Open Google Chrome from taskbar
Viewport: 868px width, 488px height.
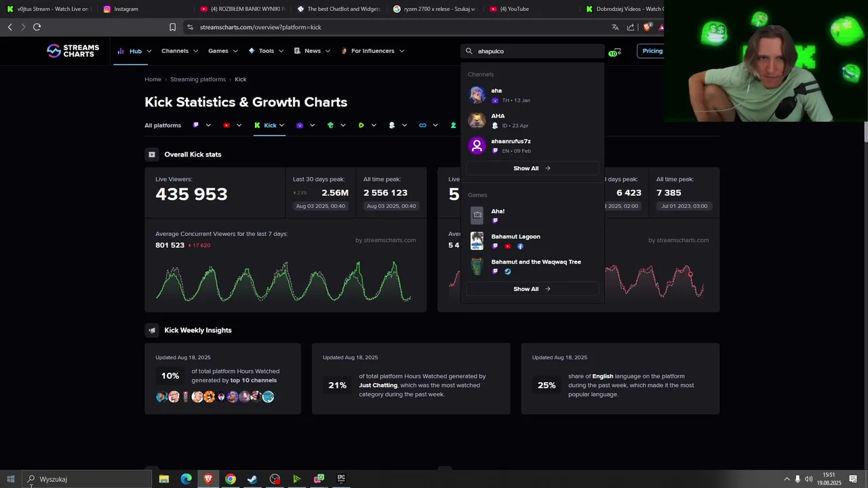point(231,479)
